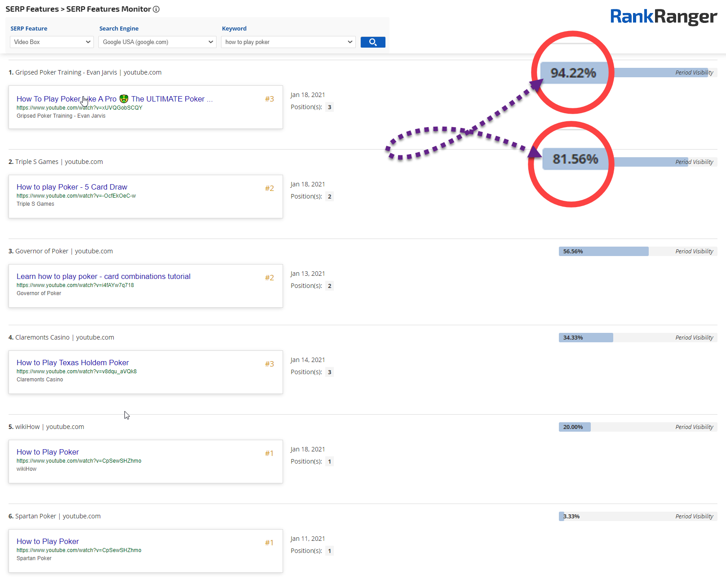This screenshot has width=726, height=588.
Task: Click the SERP Features > SERP Features Monitor title
Action: pyautogui.click(x=78, y=9)
